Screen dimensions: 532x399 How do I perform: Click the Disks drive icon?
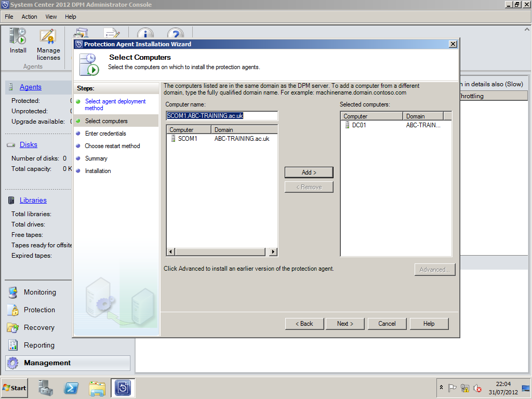tap(11, 145)
